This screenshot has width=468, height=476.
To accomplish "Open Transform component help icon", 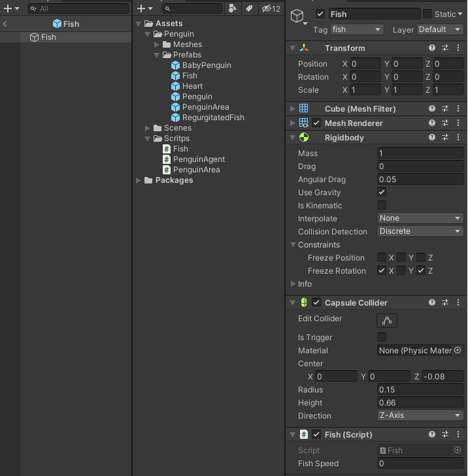I will (432, 48).
